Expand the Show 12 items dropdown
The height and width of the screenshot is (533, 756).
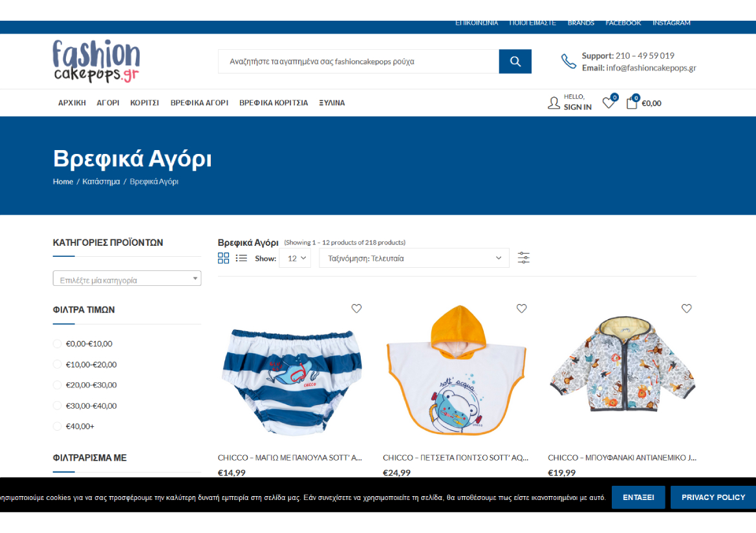296,258
